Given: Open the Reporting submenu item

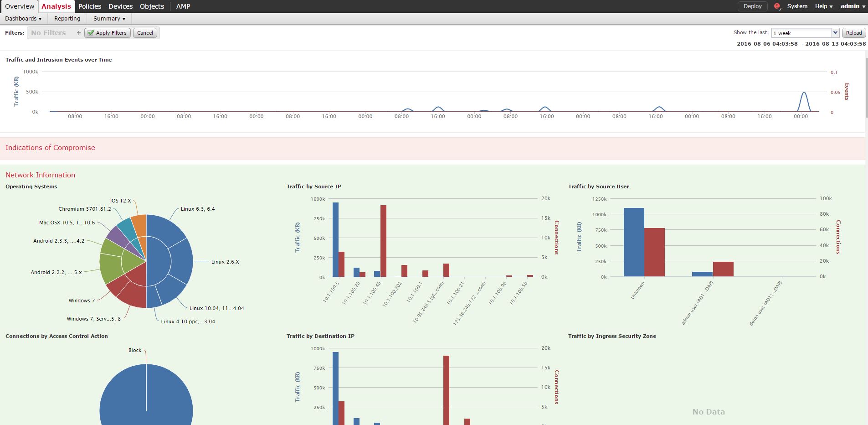Looking at the screenshot, I should [67, 19].
